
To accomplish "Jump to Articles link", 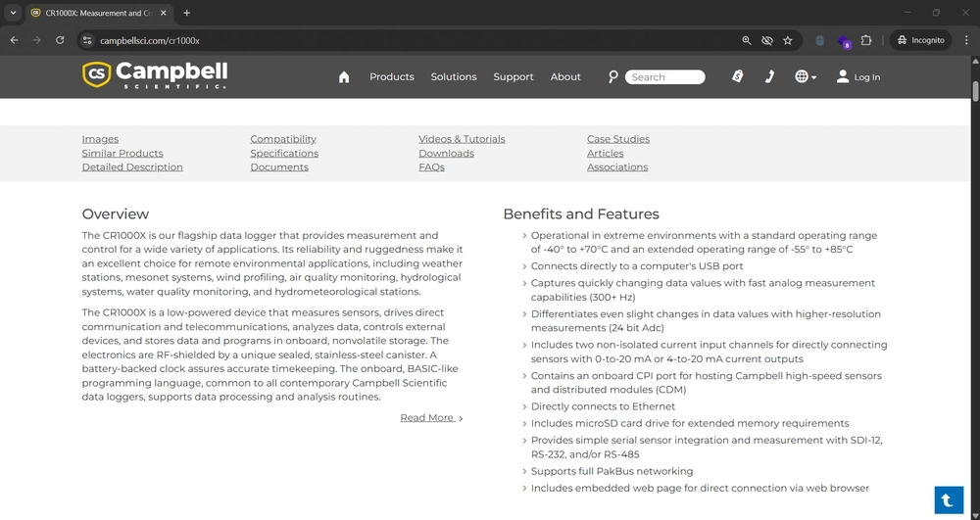I will click(605, 154).
